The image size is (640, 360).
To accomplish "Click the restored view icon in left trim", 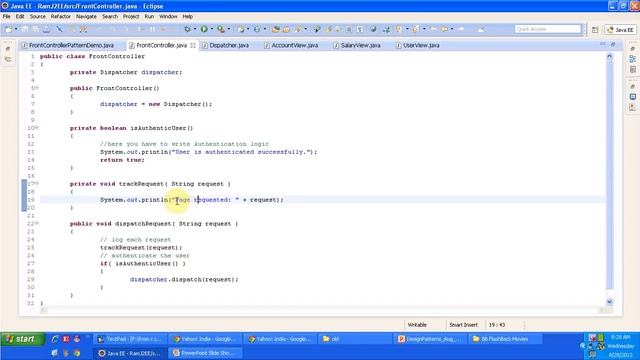I will coord(8,49).
